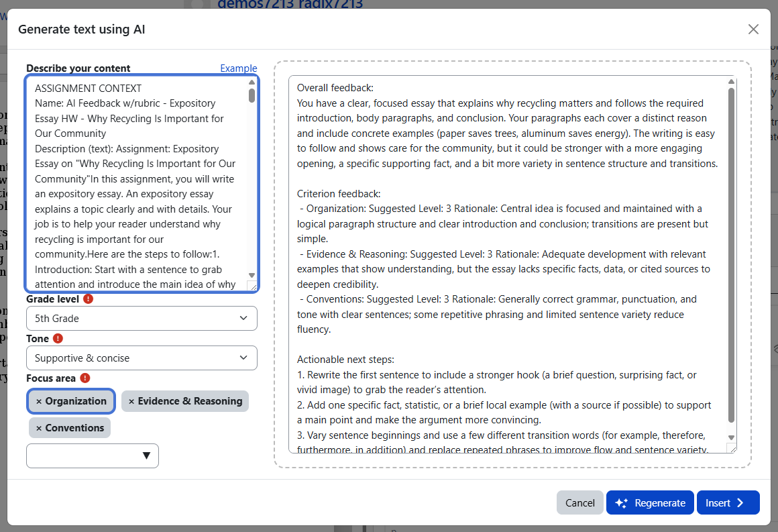Screen dimensions: 778x532
Task: Remove the Conventions focus area tag
Action: click(39, 428)
